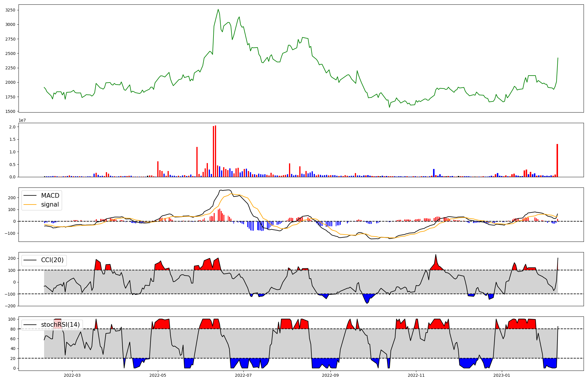Click the signal legend label

[50, 205]
